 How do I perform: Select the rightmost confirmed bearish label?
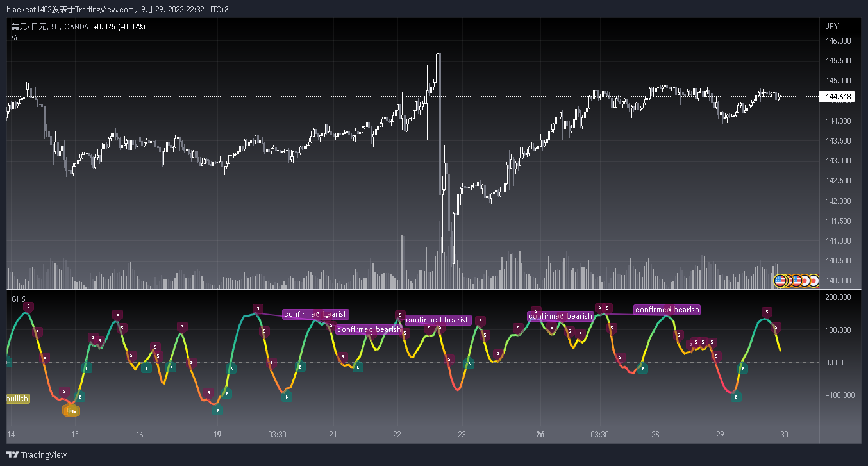667,310
